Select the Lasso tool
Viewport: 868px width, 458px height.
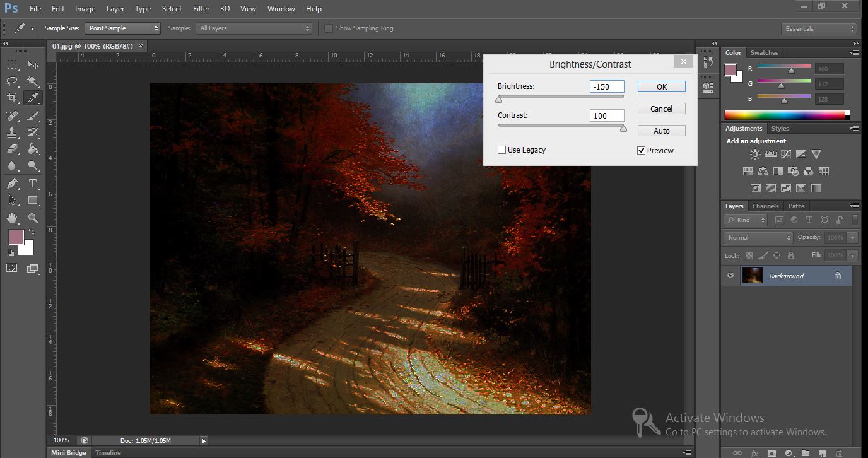point(12,81)
